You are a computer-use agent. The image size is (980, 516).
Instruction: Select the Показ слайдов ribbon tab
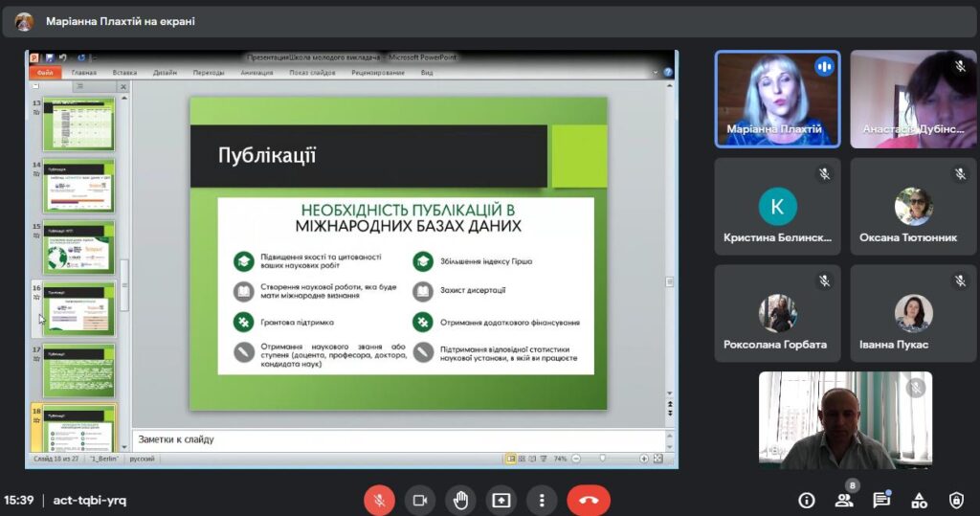click(312, 73)
